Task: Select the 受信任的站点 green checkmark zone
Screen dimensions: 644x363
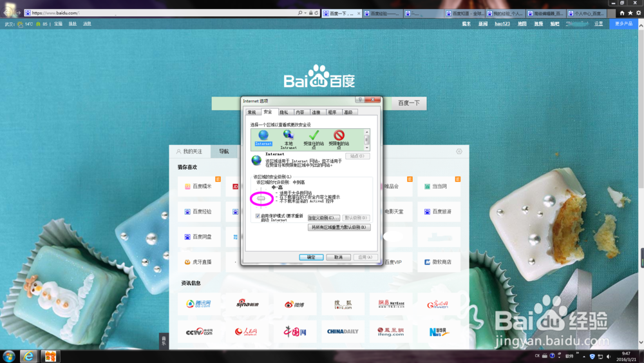Action: coord(314,139)
